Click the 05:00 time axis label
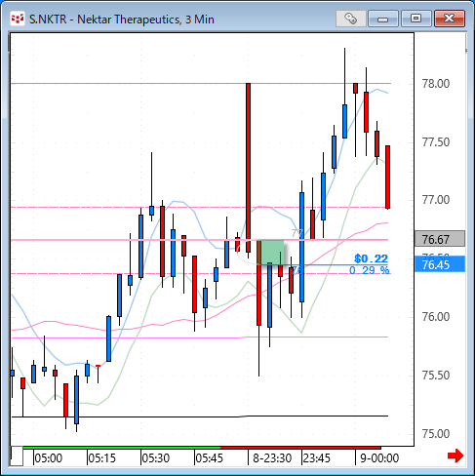The width and height of the screenshot is (475, 476). pyautogui.click(x=49, y=458)
